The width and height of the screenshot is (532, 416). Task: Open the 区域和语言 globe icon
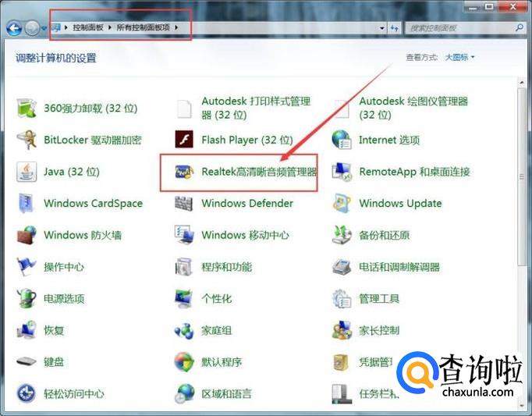(184, 393)
